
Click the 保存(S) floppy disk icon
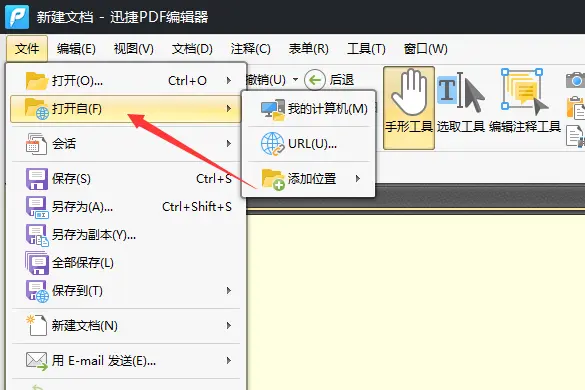(37, 179)
